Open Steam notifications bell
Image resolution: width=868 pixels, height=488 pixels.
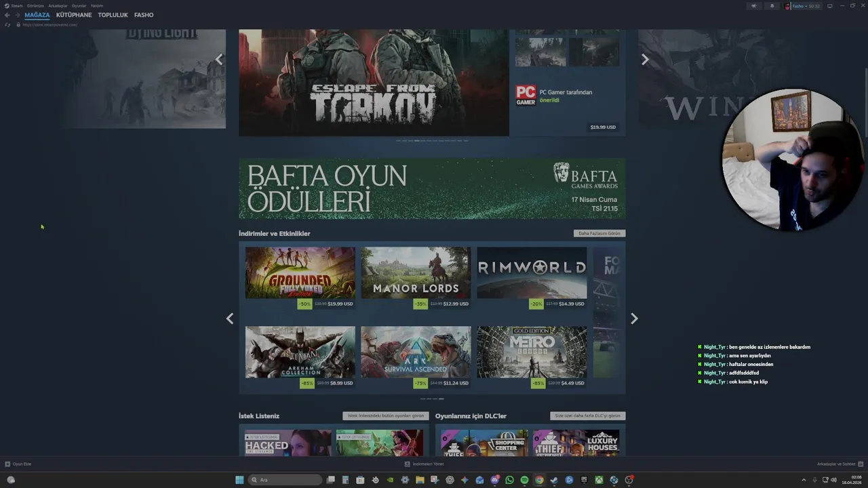point(772,6)
